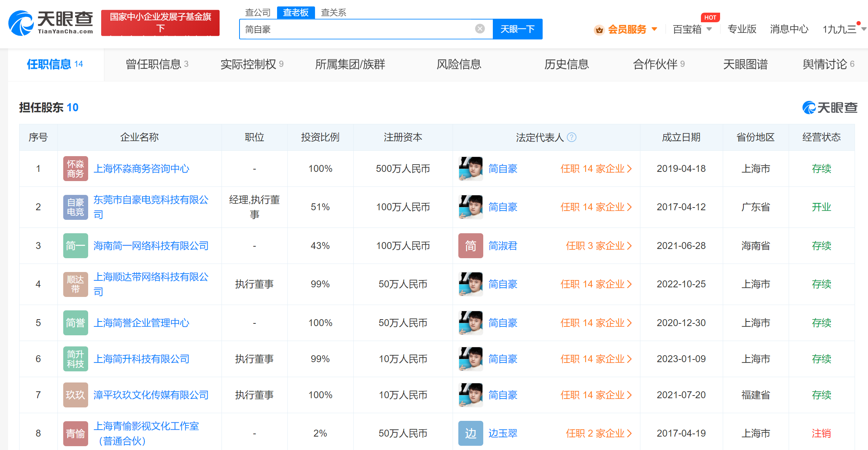Click the TianYanCha logo in header

[x=51, y=23]
